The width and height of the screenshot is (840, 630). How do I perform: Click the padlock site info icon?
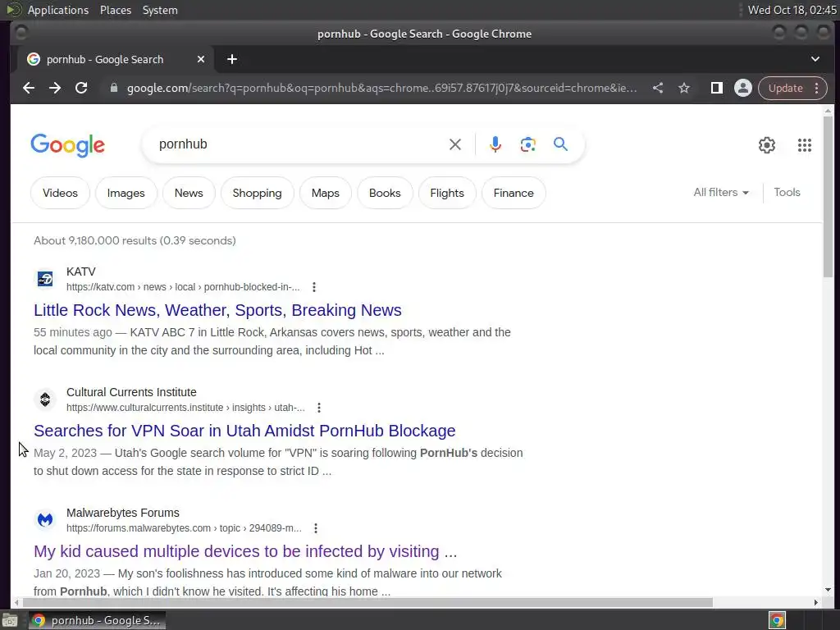coord(113,88)
